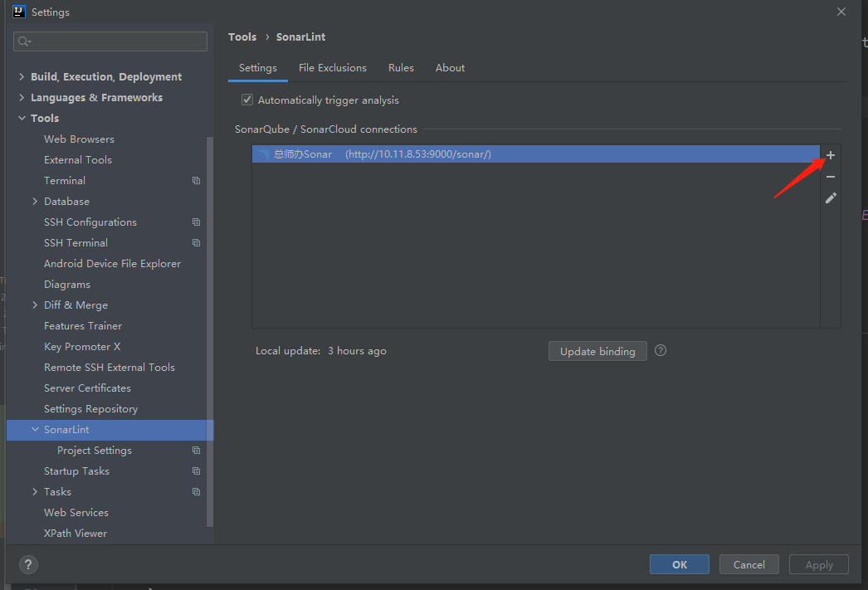Click the Cancel button

tap(749, 564)
